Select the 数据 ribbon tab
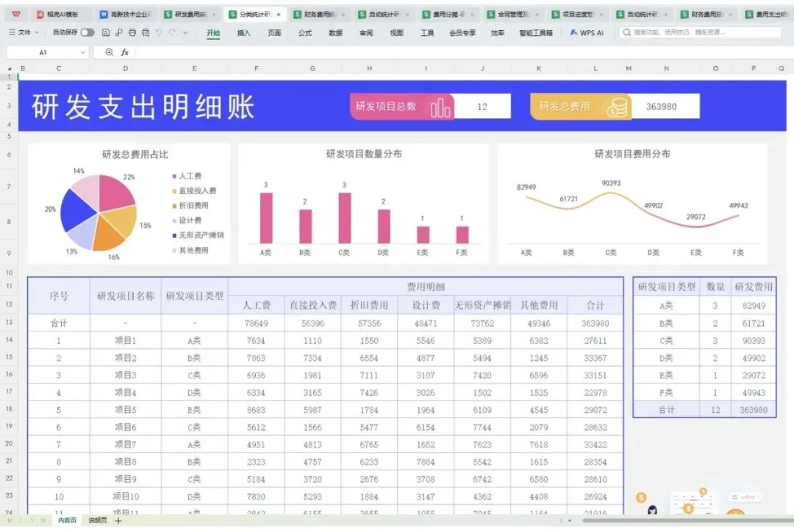Image resolution: width=794 pixels, height=532 pixels. coord(335,33)
